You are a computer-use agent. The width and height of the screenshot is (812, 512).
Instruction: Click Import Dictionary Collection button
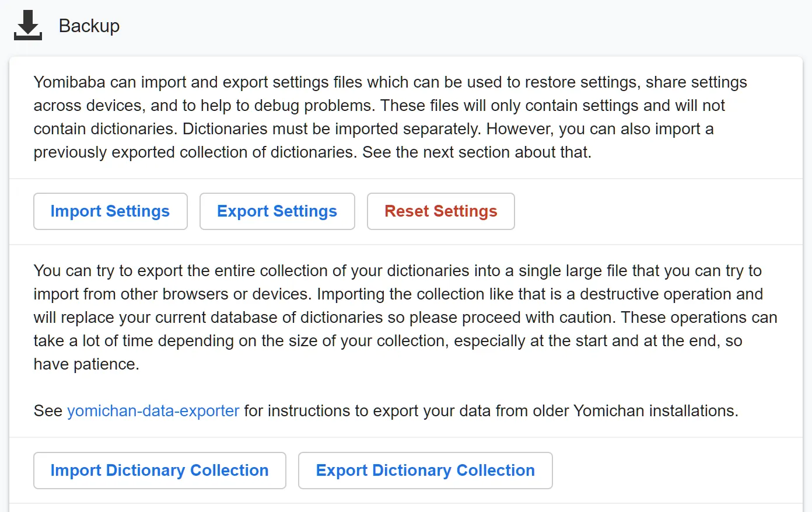160,471
